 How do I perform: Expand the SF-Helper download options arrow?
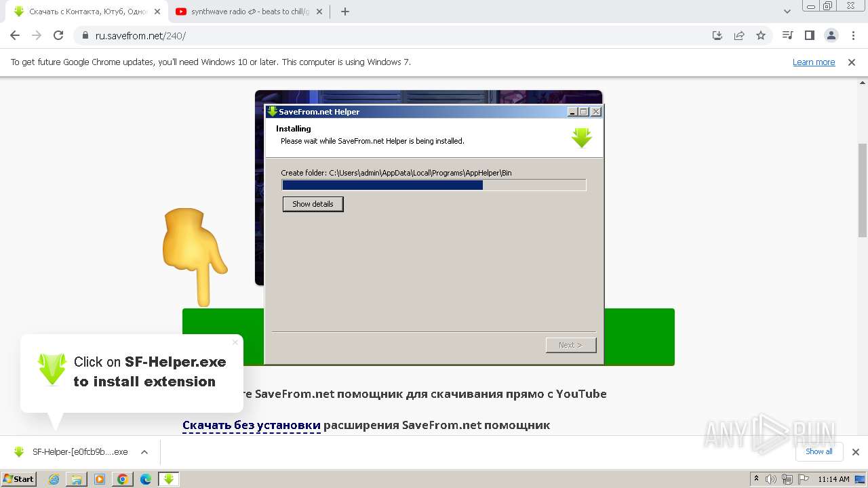[x=144, y=452]
